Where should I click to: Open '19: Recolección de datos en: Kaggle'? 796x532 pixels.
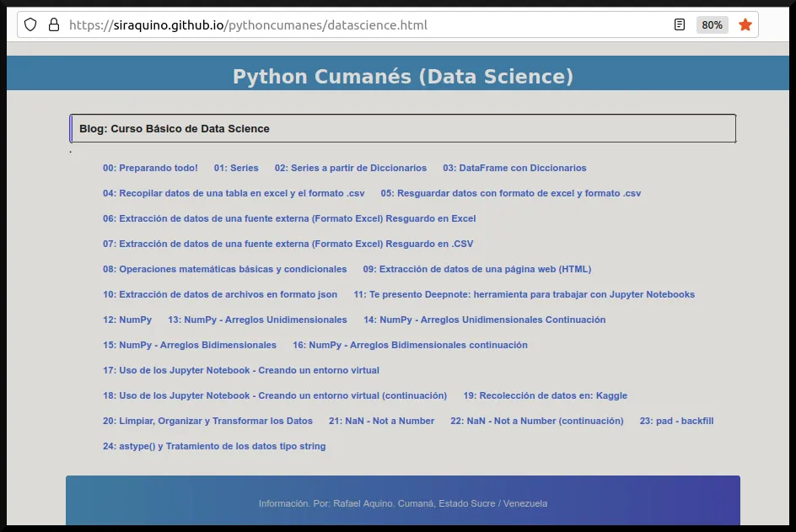[546, 395]
